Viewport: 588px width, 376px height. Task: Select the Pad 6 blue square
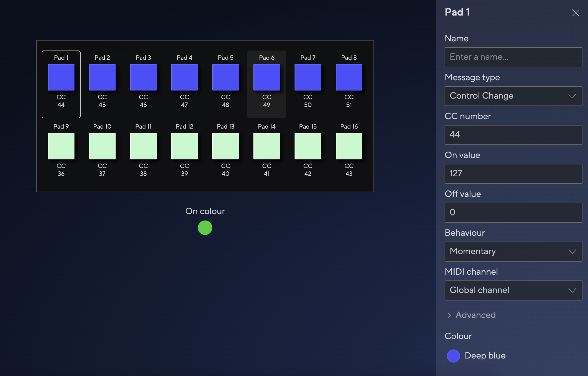click(267, 77)
